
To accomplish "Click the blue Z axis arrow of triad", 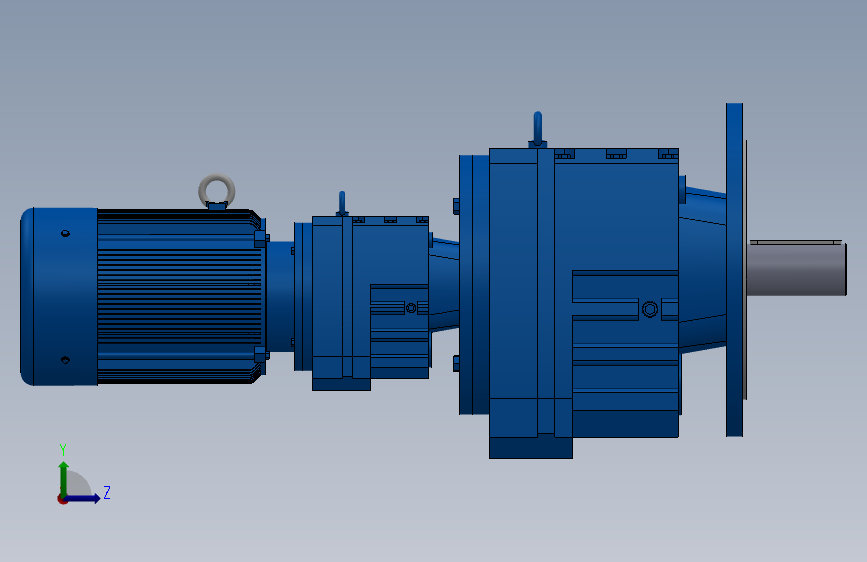I will 84,498.
